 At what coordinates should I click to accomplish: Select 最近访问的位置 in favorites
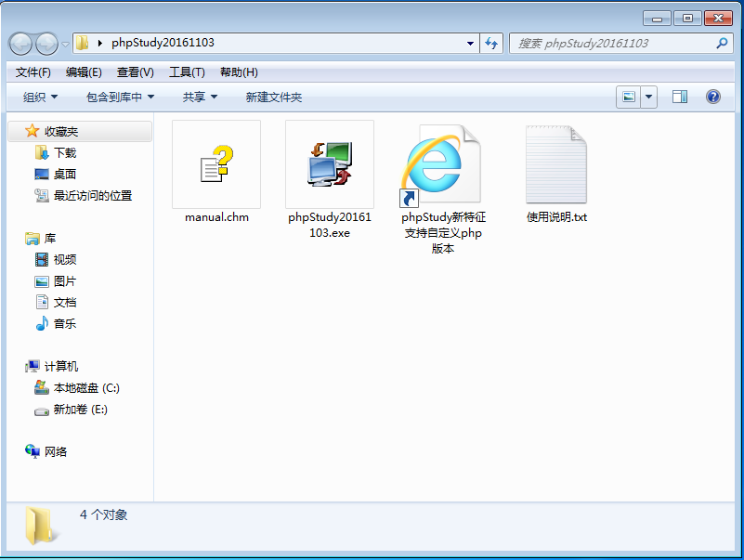(x=93, y=196)
